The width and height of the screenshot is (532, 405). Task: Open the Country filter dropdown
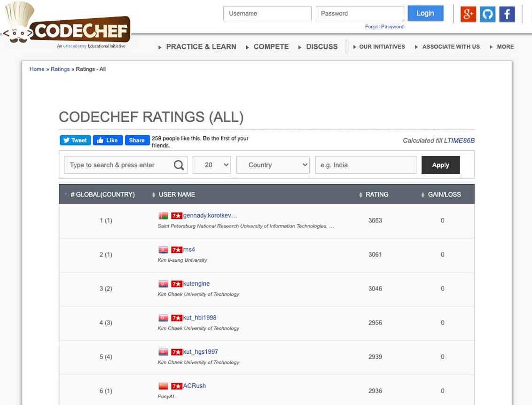(273, 165)
